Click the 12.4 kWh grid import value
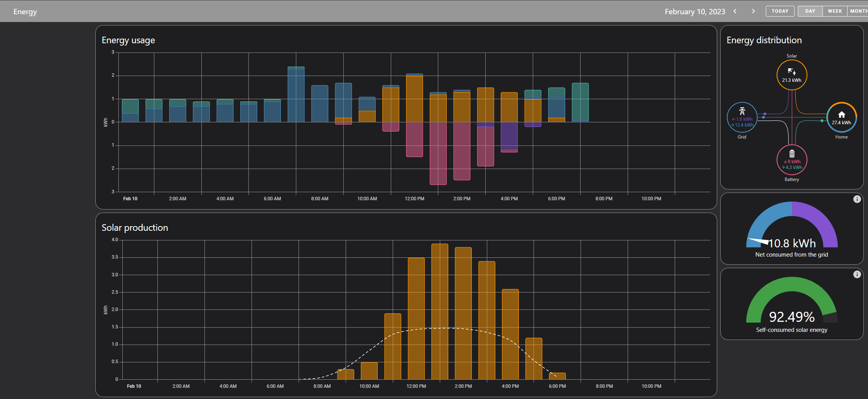Viewport: 868px width, 399px height. 744,125
